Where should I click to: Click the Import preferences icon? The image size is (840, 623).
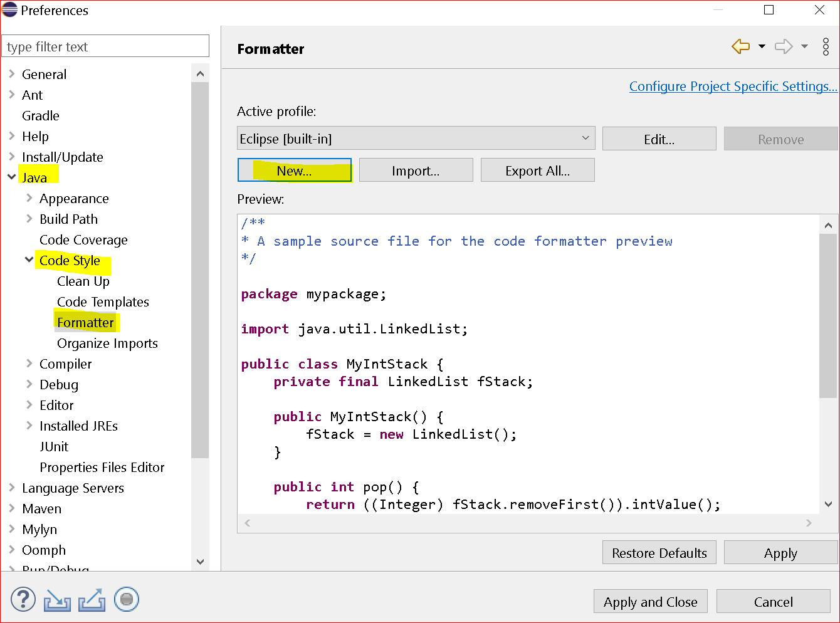pyautogui.click(x=57, y=600)
